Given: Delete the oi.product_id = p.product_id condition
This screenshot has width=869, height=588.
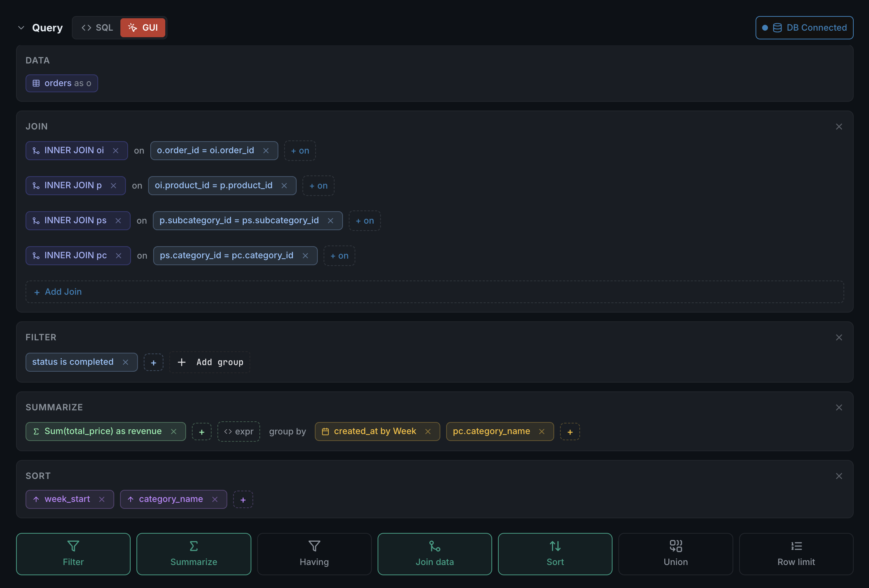Looking at the screenshot, I should pos(284,186).
